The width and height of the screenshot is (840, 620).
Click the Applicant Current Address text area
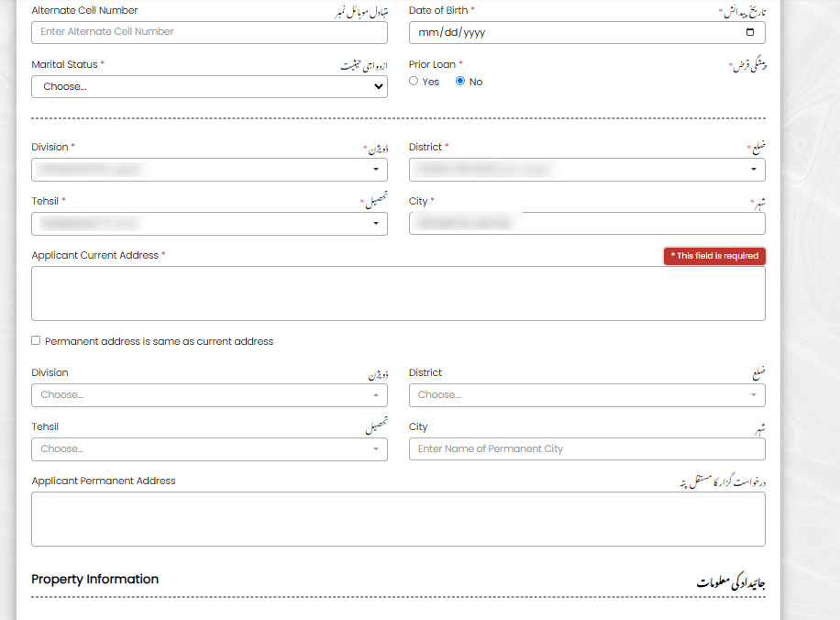398,293
